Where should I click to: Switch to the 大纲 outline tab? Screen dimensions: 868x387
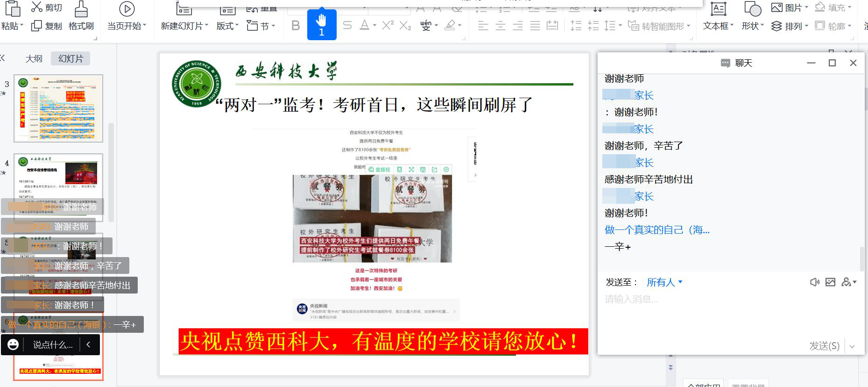pos(34,58)
